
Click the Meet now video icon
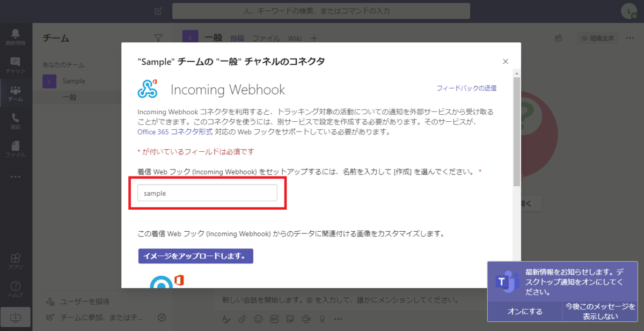tap(306, 319)
